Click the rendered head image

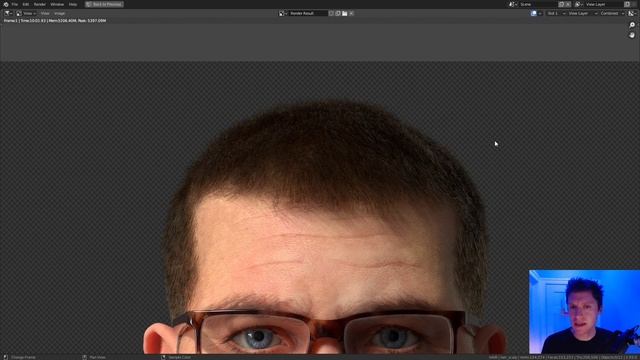coord(324,227)
